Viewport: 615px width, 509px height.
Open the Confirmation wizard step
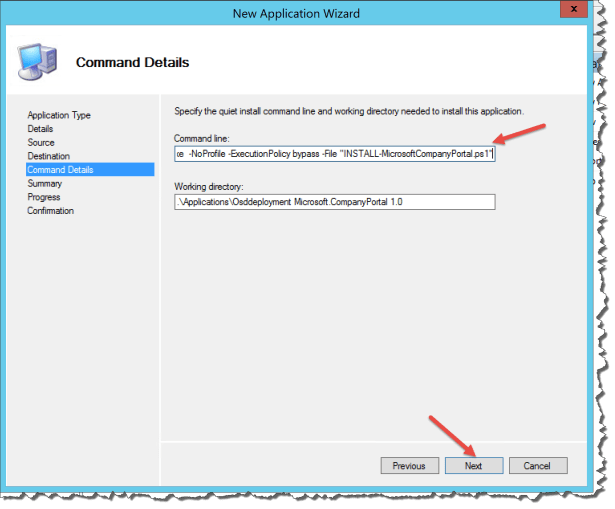pos(50,211)
